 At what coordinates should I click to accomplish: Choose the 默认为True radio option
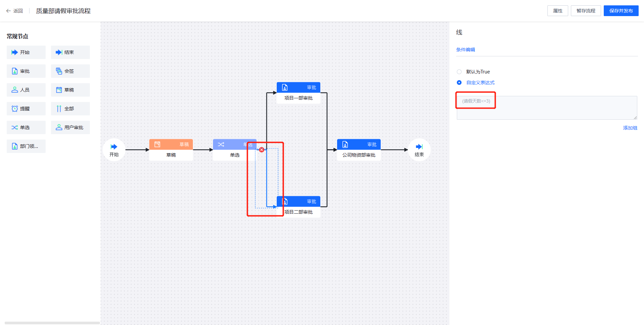459,72
